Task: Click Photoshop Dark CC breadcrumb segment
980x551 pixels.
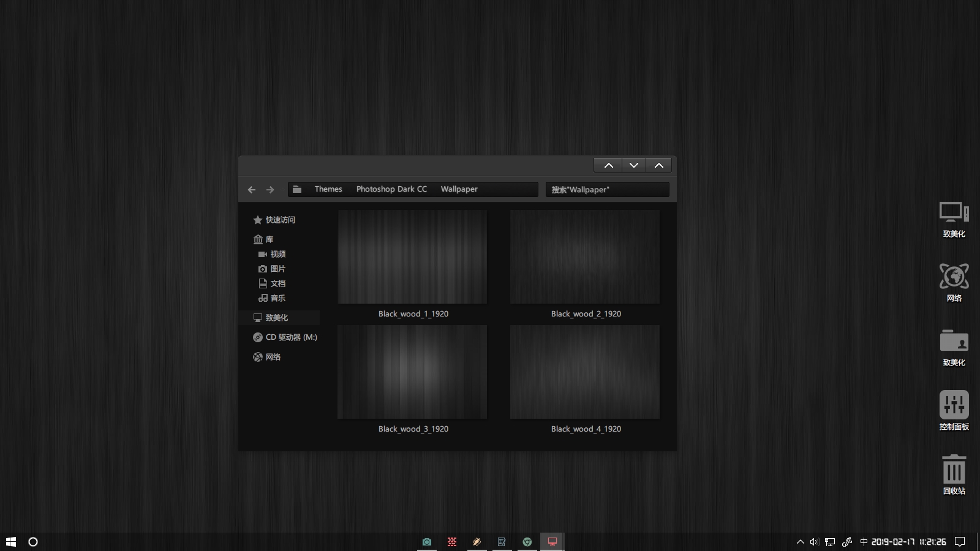Action: point(391,189)
